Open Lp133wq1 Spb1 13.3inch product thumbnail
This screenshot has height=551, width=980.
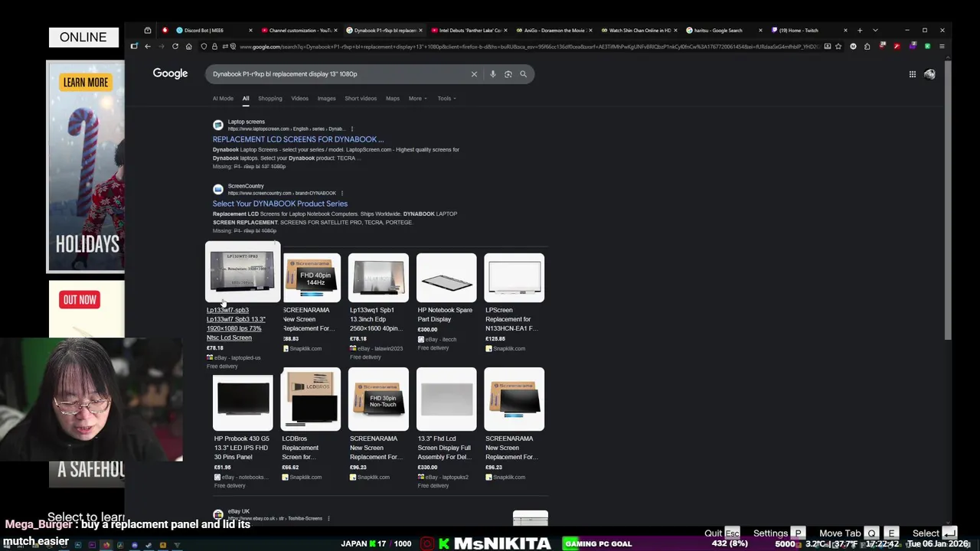click(x=378, y=278)
